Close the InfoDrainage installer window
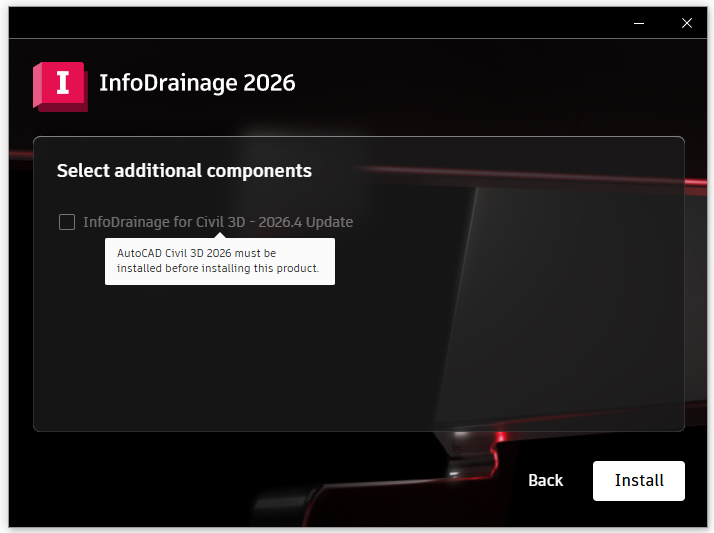This screenshot has width=714, height=533. pos(686,23)
